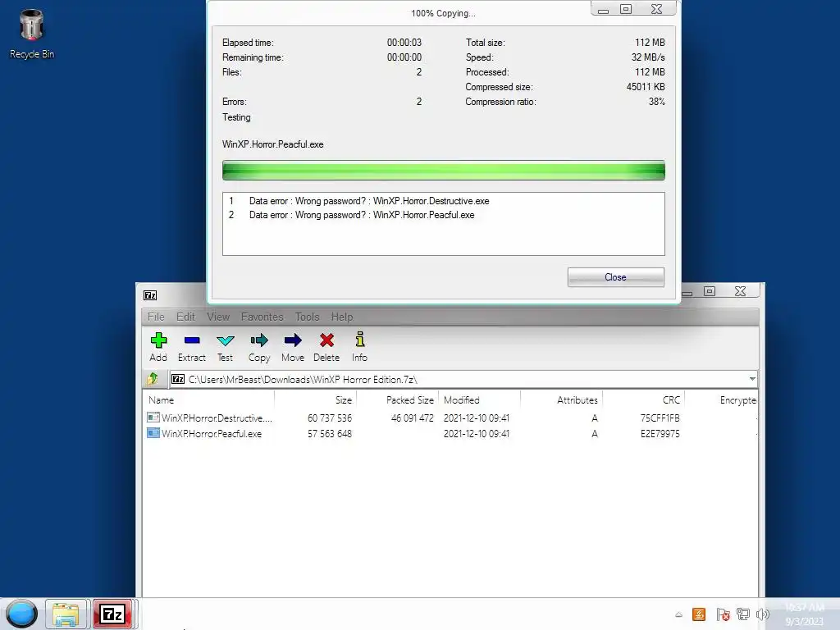Click the volume speaker tray icon
Viewport: 840px width, 630px height.
762,614
